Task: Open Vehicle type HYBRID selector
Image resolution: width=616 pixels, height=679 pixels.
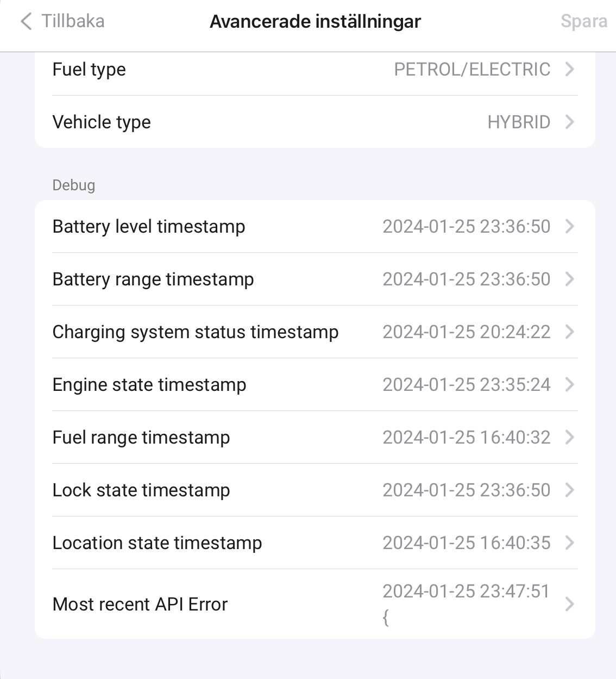Action: click(x=518, y=122)
